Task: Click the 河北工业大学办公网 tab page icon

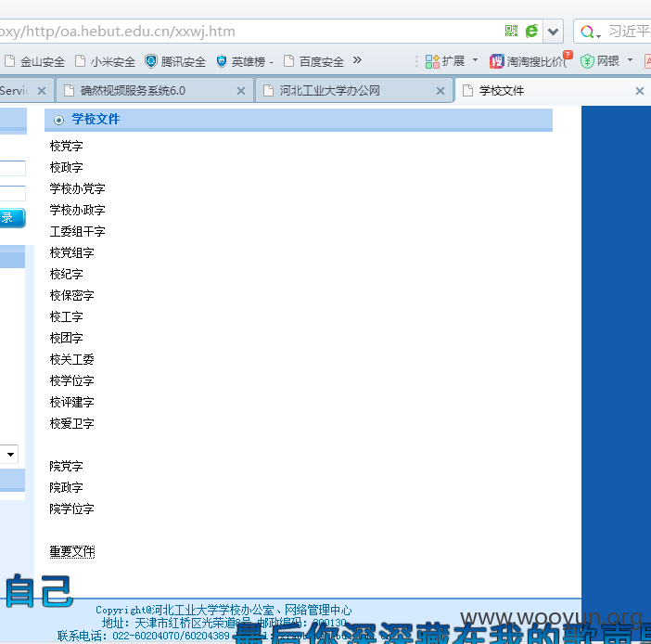Action: click(269, 90)
